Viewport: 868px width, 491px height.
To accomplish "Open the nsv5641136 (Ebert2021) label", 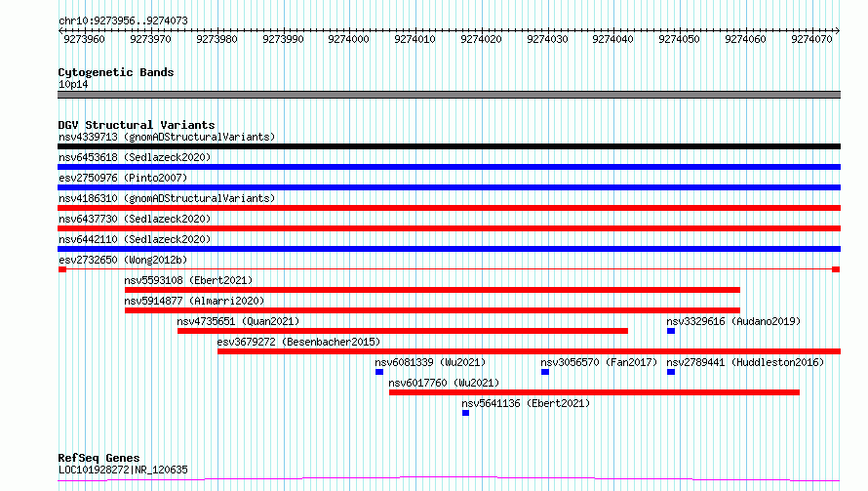I will [526, 403].
